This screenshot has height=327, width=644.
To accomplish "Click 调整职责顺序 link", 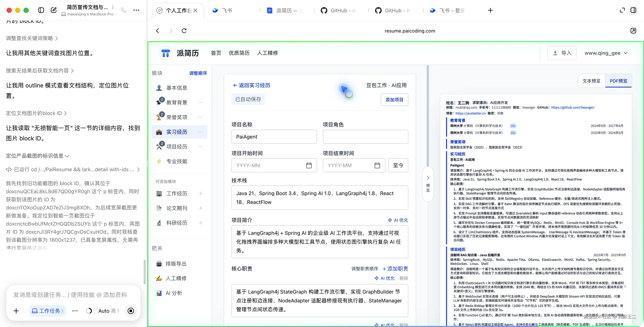I will pyautogui.click(x=364, y=269).
